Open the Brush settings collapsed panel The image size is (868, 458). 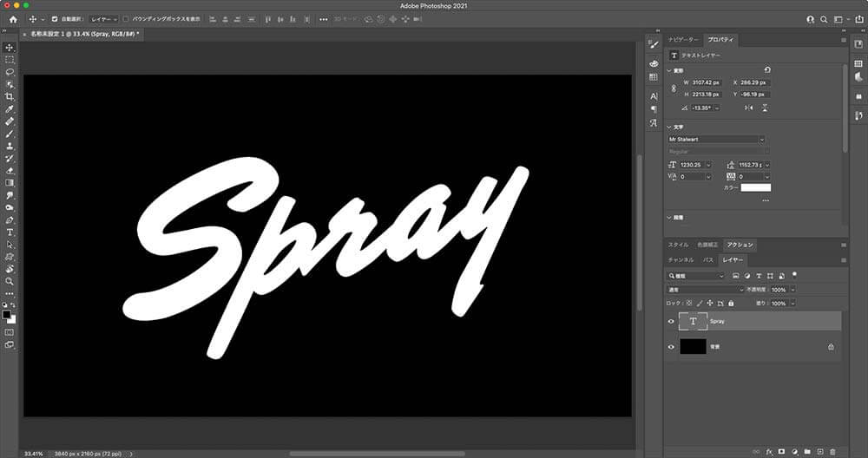point(654,45)
